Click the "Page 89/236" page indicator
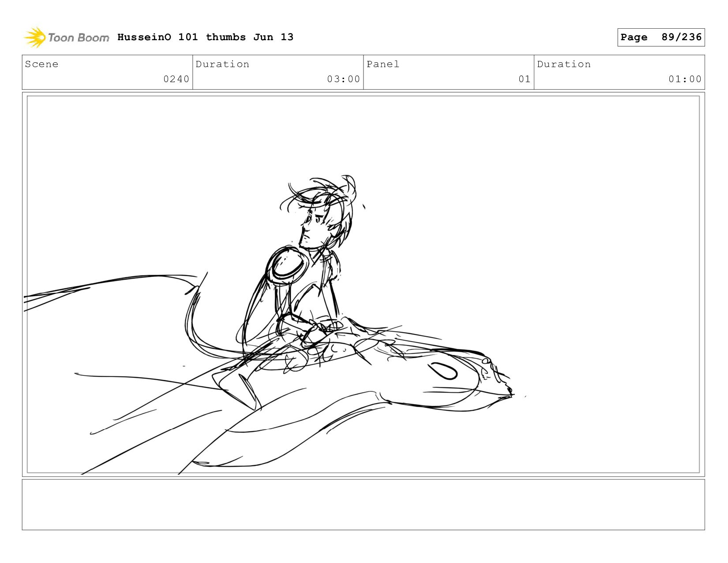The image size is (728, 563). [x=661, y=37]
